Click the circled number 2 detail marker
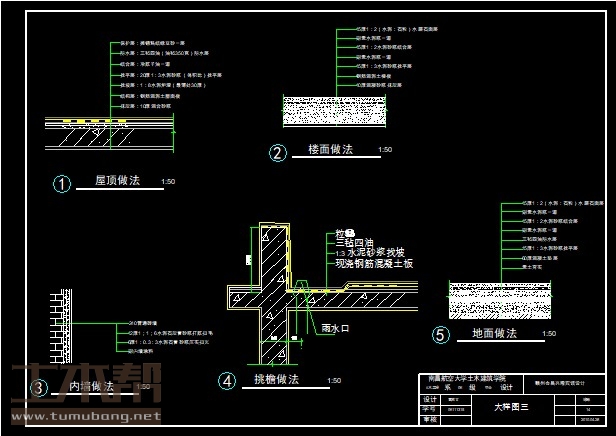The image size is (616, 436). [278, 153]
